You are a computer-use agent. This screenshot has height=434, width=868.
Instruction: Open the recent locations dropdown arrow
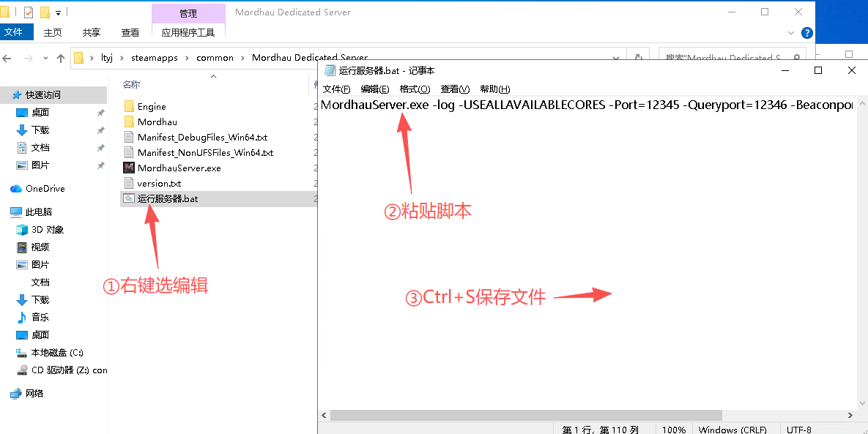click(45, 58)
